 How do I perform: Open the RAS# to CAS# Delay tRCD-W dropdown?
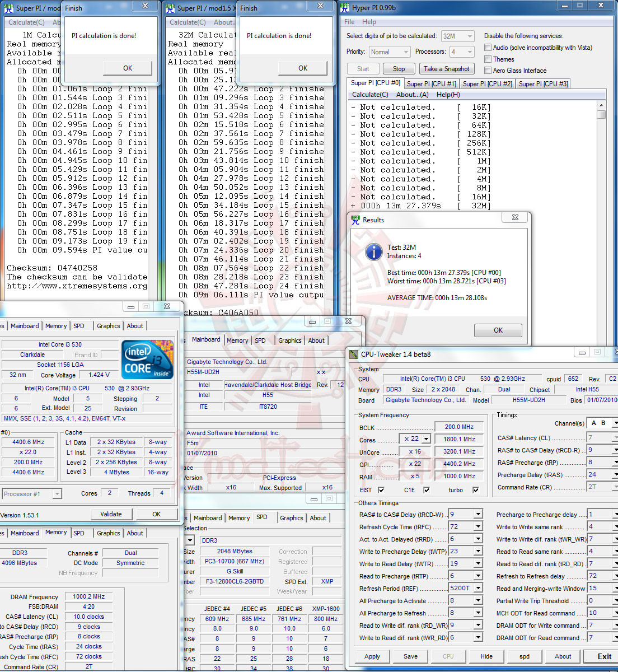click(x=478, y=514)
